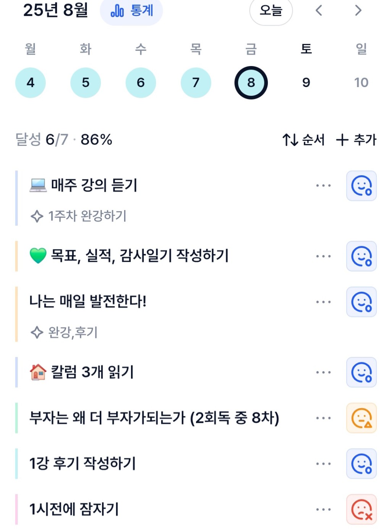This screenshot has height=532, width=392.
Task: Open the 칼럼 3개 읽기 habit item
Action: coord(81,372)
